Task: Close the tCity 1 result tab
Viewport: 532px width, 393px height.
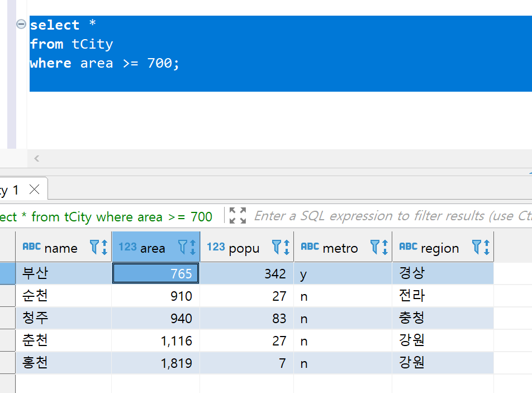Action: (34, 190)
